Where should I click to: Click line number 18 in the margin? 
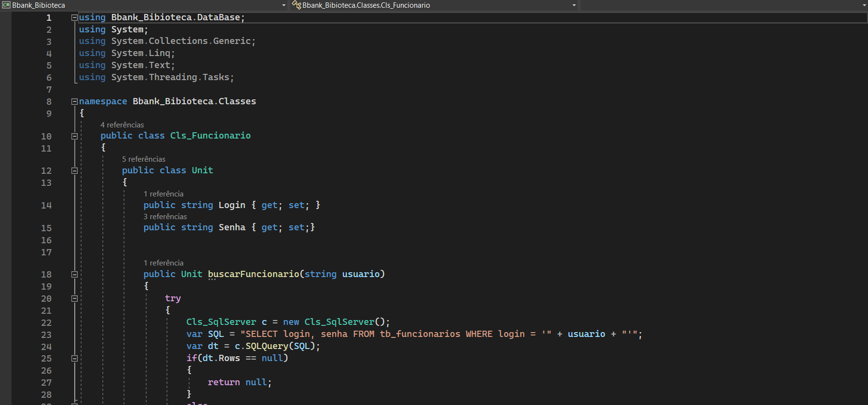[46, 275]
